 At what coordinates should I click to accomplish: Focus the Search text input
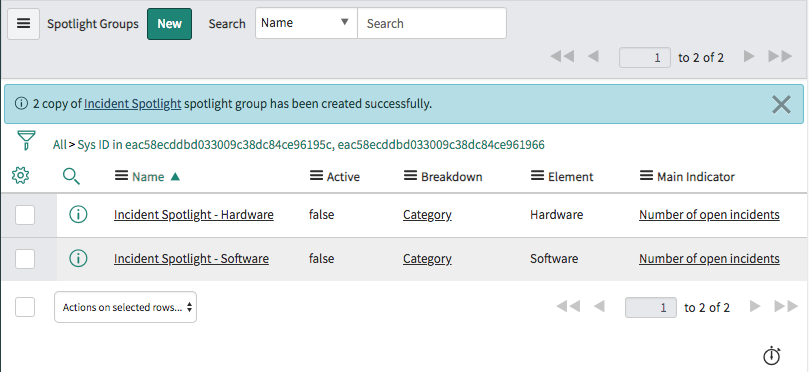tap(432, 23)
